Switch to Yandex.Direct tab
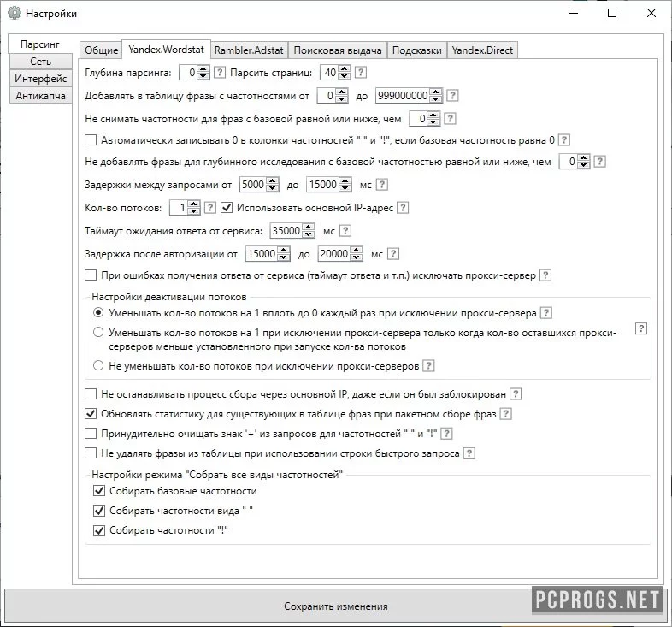 (482, 50)
